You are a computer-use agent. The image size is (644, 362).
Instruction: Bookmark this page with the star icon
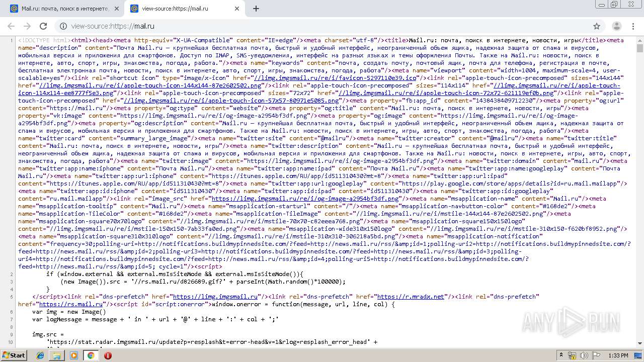click(597, 26)
